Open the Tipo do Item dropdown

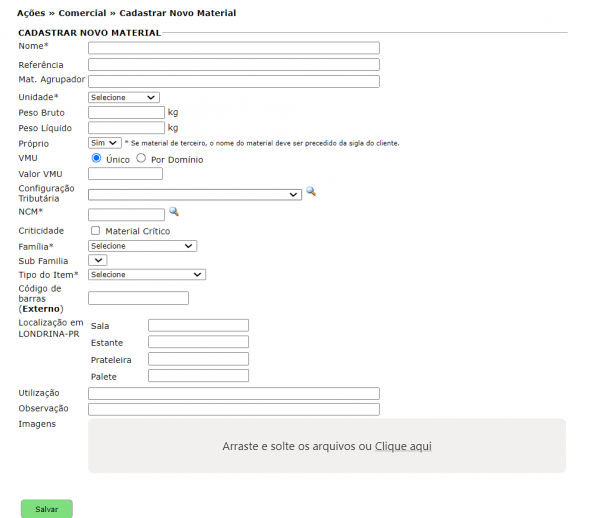coord(146,274)
